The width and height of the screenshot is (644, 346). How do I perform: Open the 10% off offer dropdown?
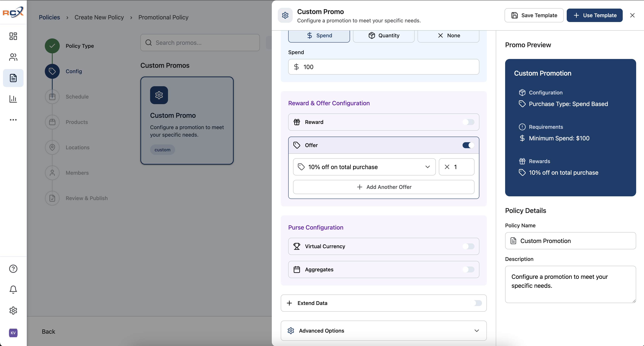pos(364,167)
